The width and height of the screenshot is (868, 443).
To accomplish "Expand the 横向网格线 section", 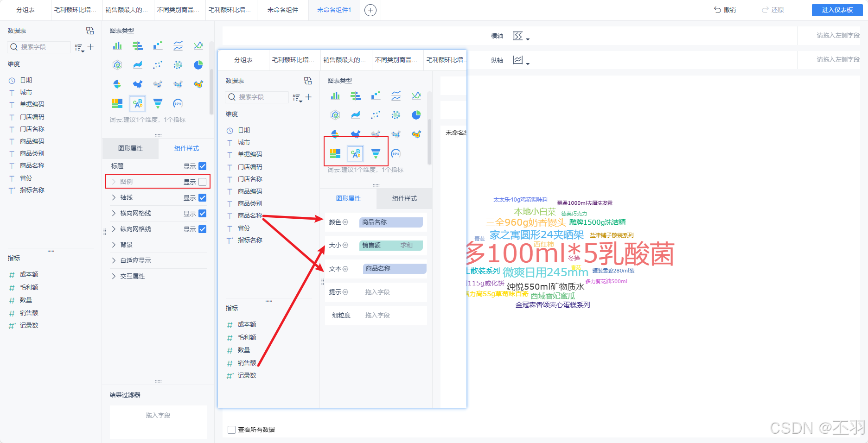I will (x=114, y=213).
